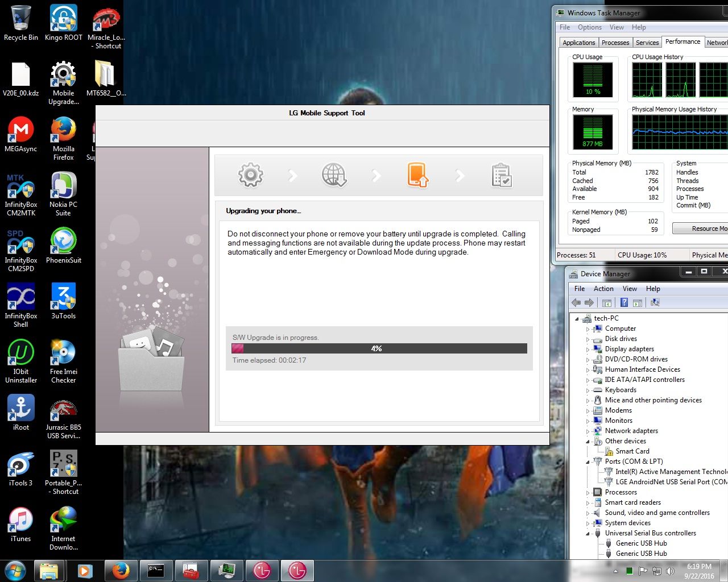Expand the Display adapters node
The width and height of the screenshot is (728, 582).
click(588, 350)
